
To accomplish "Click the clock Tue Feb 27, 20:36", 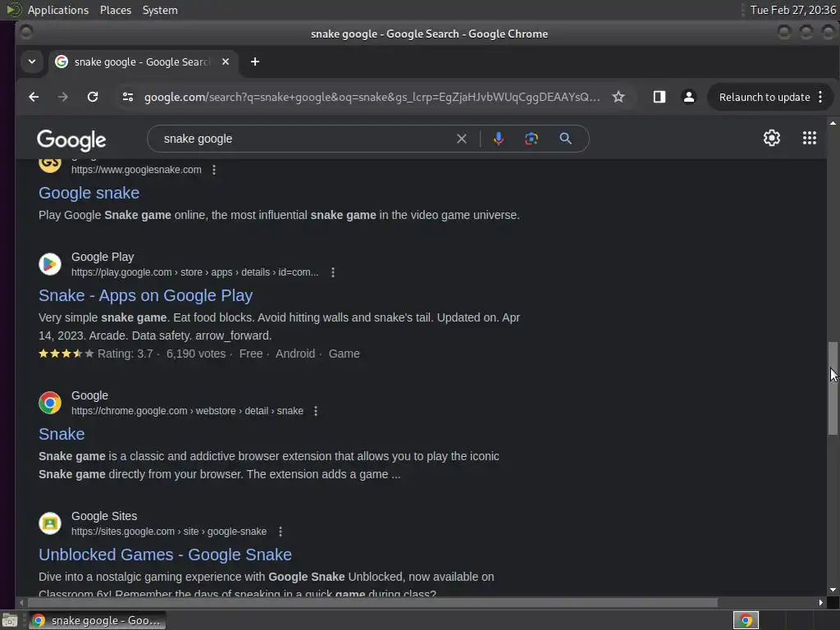I will [793, 10].
